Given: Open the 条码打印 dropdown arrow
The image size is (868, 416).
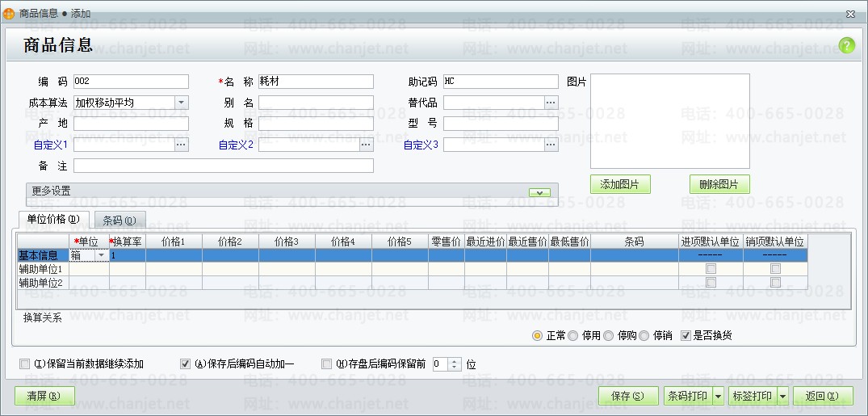Looking at the screenshot, I should click(x=718, y=396).
